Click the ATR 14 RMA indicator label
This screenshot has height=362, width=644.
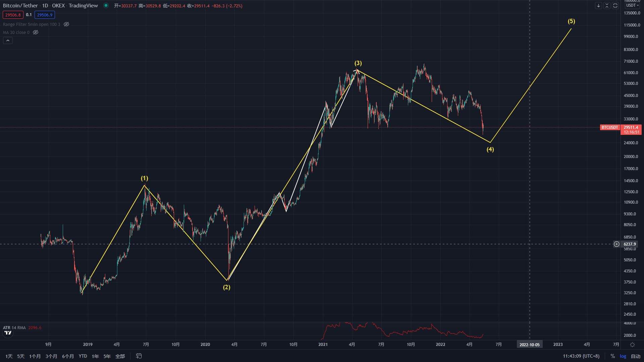point(14,327)
